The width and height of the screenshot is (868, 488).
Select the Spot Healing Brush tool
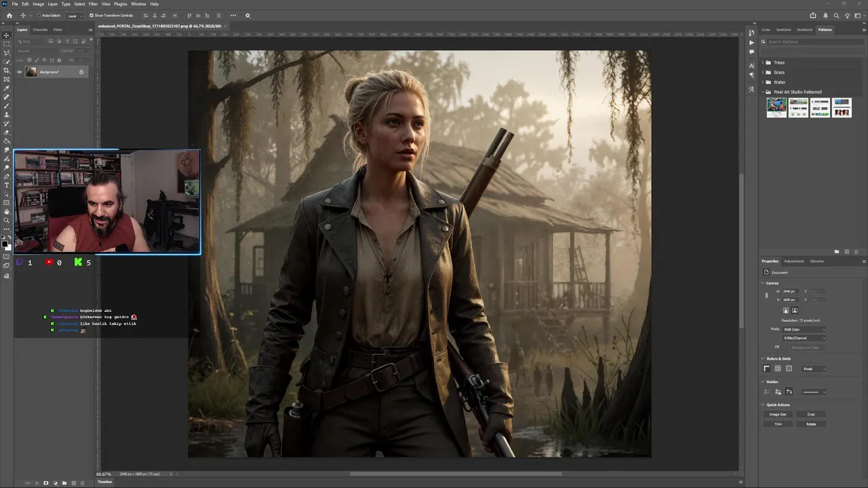click(x=7, y=97)
